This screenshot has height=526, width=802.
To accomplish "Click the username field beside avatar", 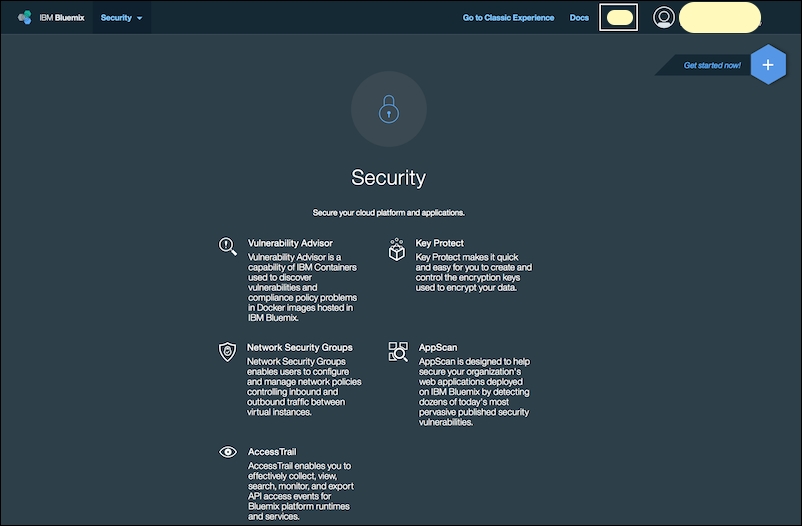I will [720, 17].
